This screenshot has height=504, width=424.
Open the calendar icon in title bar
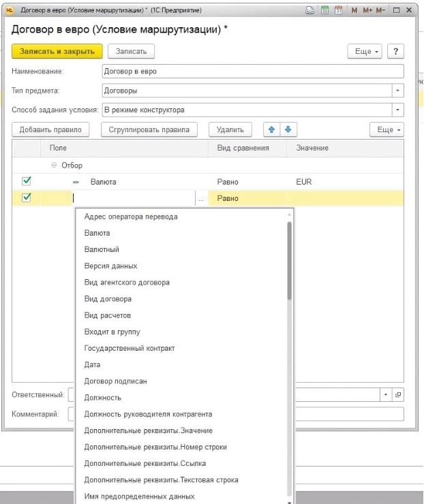[338, 10]
